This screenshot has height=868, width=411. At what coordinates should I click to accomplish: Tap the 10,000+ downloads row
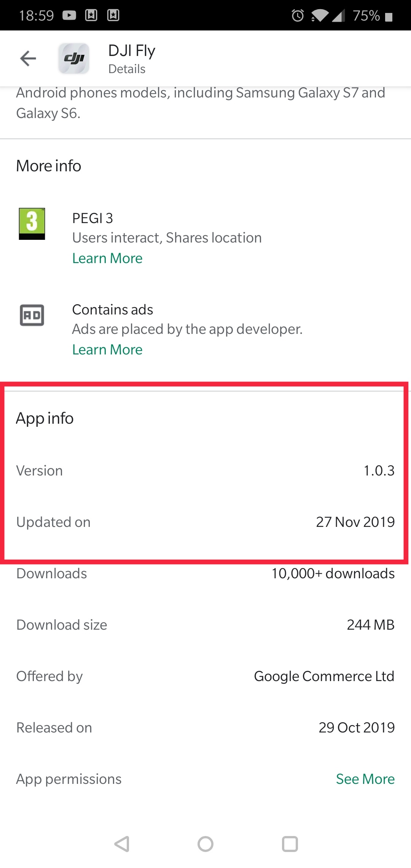(x=205, y=573)
